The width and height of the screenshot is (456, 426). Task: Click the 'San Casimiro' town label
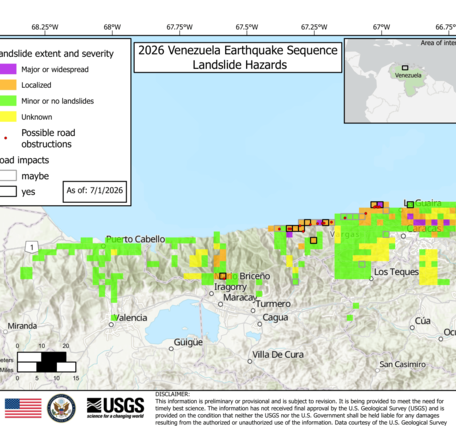(403, 364)
